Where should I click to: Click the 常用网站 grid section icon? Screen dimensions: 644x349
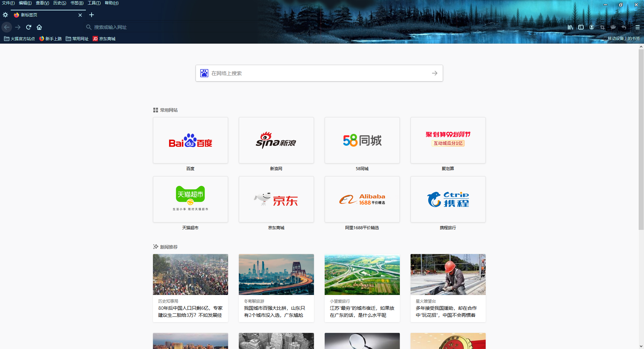[x=156, y=110]
